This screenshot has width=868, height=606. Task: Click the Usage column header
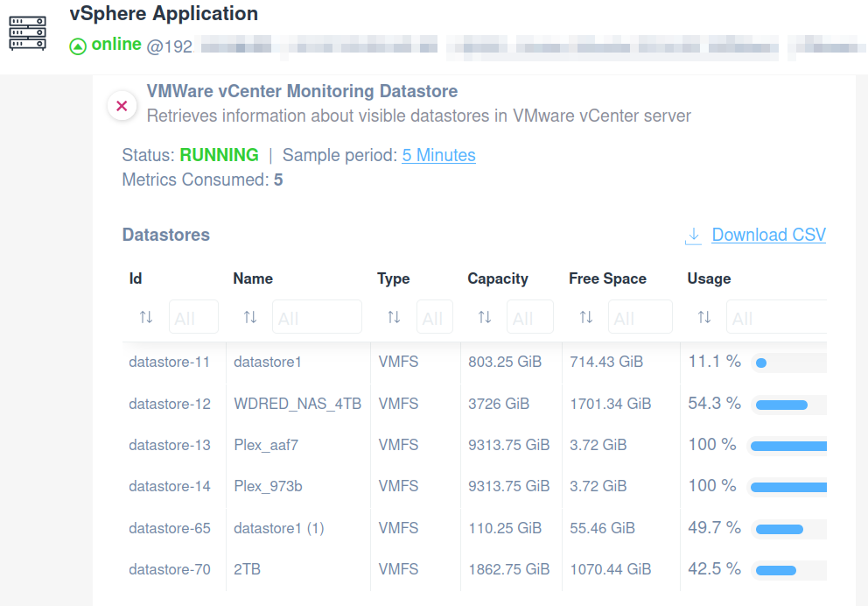tap(709, 278)
